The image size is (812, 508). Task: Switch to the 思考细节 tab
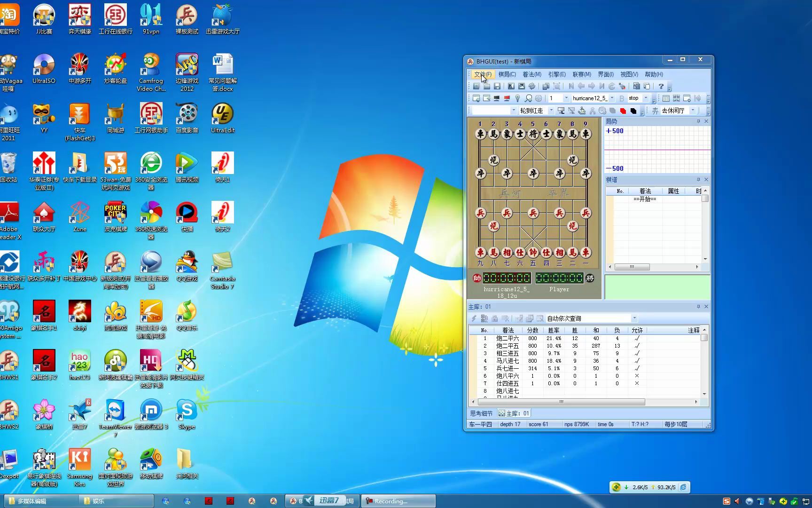pyautogui.click(x=481, y=413)
